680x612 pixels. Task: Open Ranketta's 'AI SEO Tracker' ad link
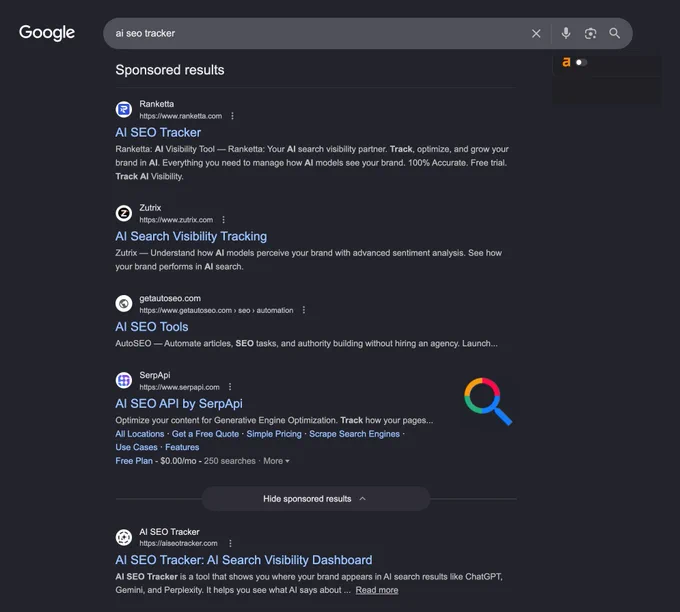[x=158, y=132]
